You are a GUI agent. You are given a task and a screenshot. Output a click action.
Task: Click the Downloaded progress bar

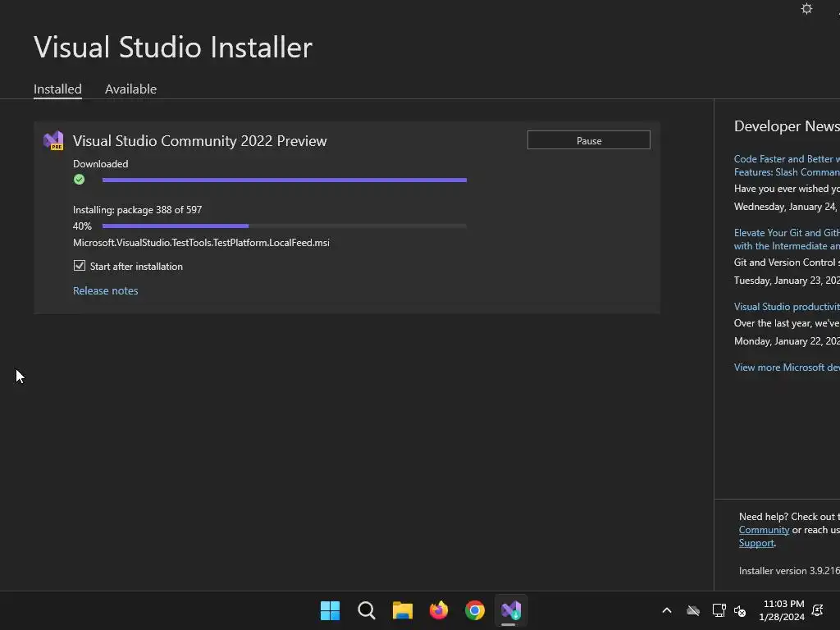(x=285, y=180)
